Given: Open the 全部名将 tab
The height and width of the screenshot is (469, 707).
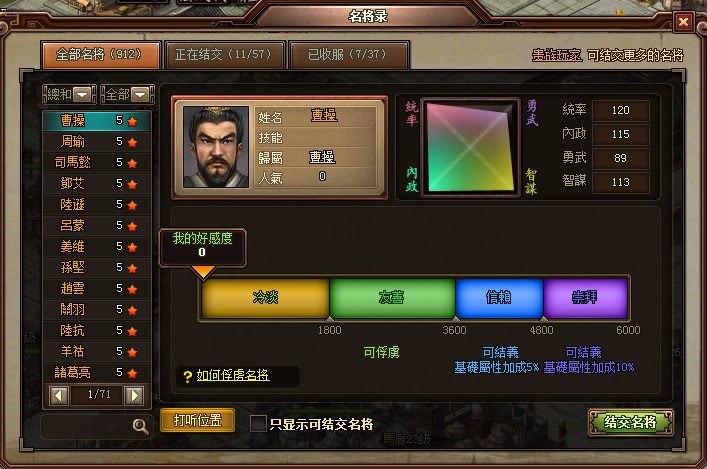Looking at the screenshot, I should 100,55.
